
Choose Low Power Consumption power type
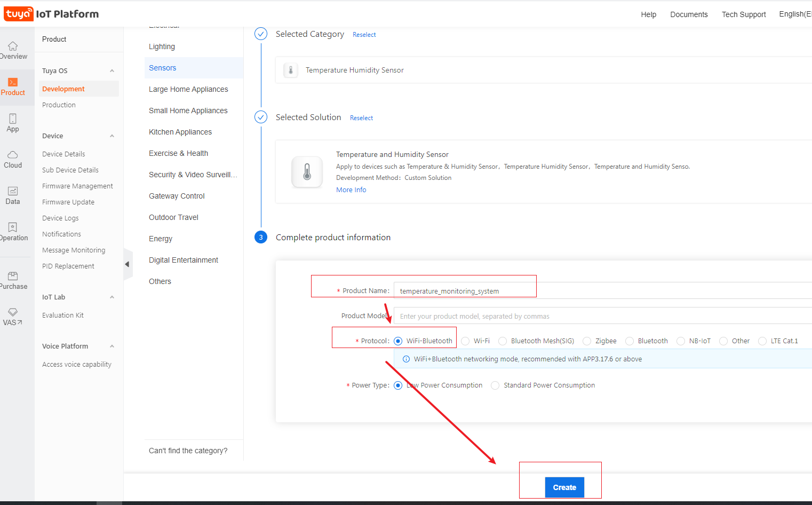[x=398, y=385]
